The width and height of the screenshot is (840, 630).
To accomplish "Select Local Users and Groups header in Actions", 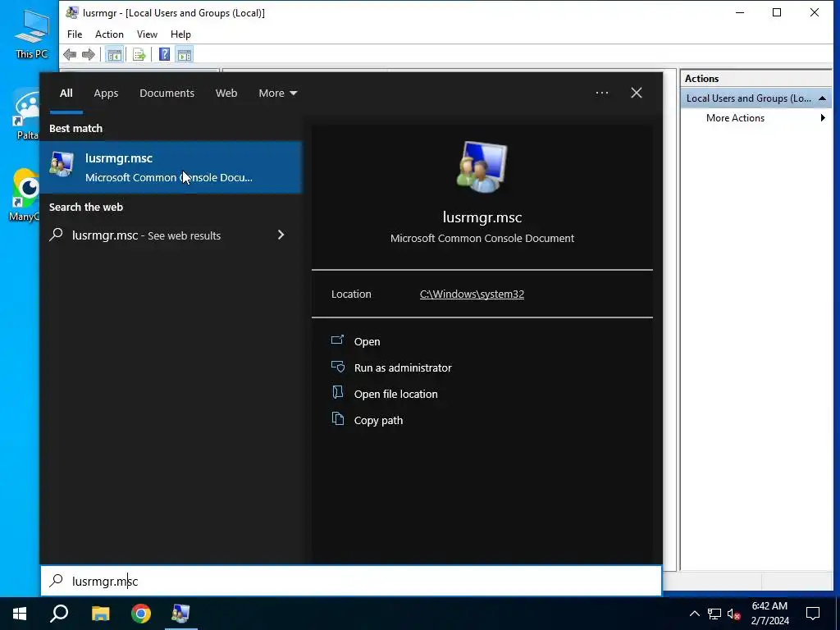I will click(756, 98).
